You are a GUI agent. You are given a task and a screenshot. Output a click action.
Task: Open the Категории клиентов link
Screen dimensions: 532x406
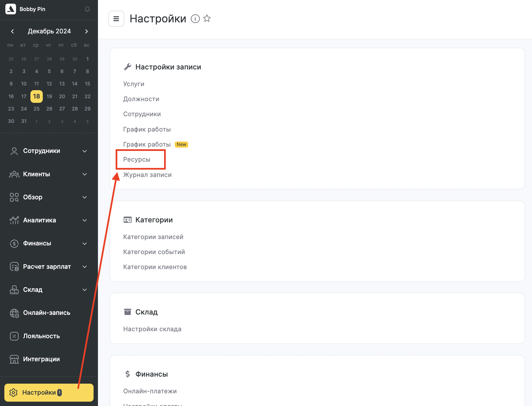point(155,267)
